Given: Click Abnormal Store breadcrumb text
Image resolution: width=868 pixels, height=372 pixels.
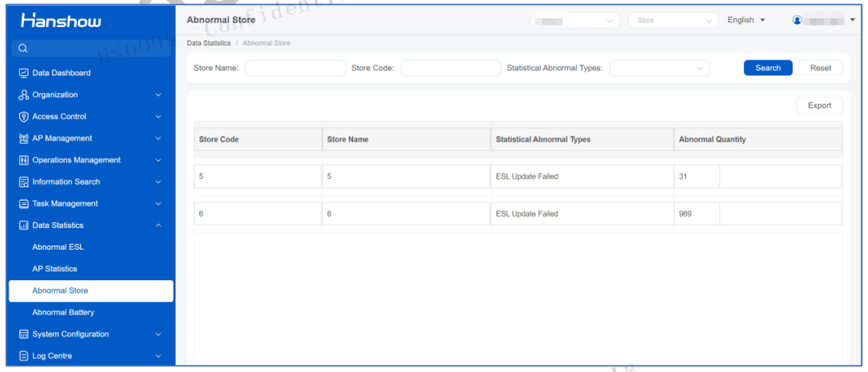Looking at the screenshot, I should click(266, 43).
